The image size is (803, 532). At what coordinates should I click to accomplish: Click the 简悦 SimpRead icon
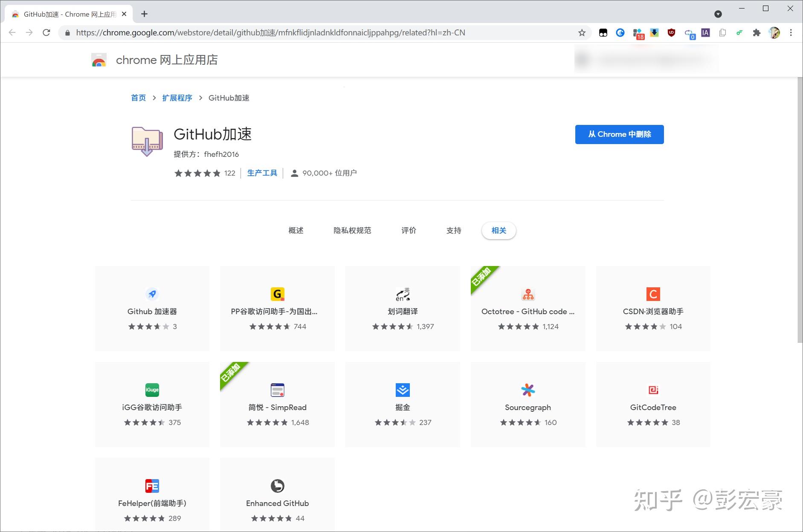pos(278,390)
